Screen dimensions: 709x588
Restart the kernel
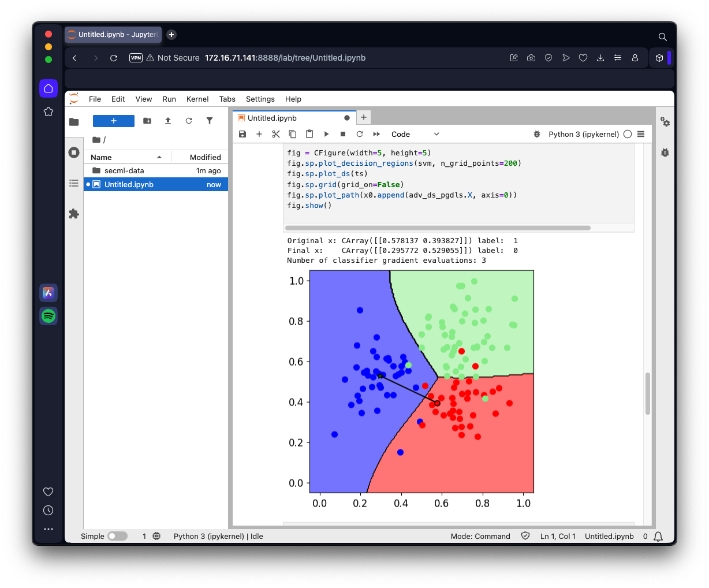[360, 134]
